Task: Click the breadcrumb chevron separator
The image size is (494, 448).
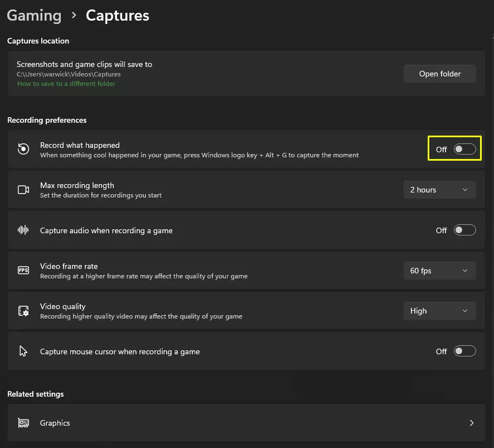Action: pos(74,16)
